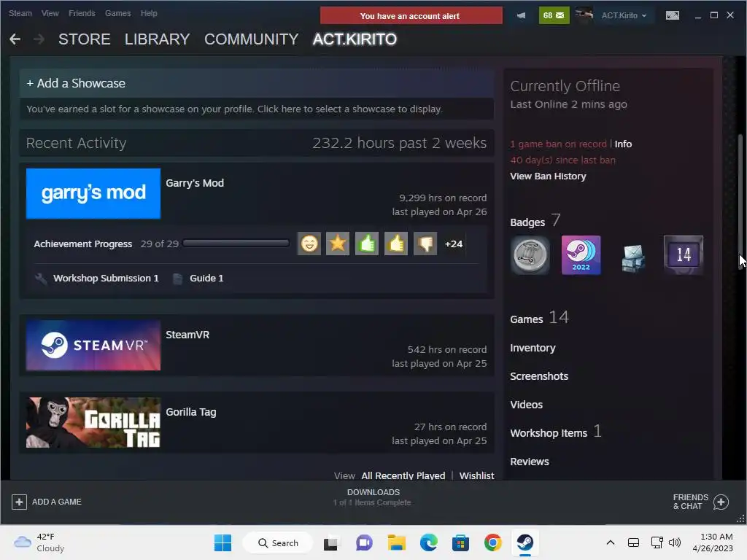Viewport: 747px width, 560px height.
Task: Open the Games 14 link
Action: coord(539,318)
